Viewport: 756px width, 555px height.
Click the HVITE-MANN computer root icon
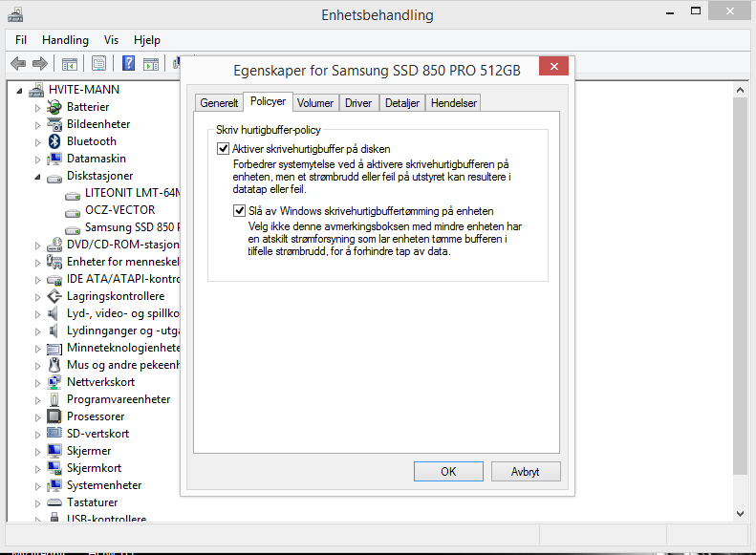(36, 90)
